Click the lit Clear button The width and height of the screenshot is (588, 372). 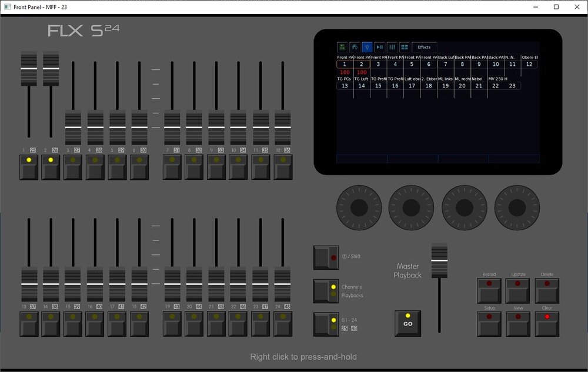(x=547, y=324)
